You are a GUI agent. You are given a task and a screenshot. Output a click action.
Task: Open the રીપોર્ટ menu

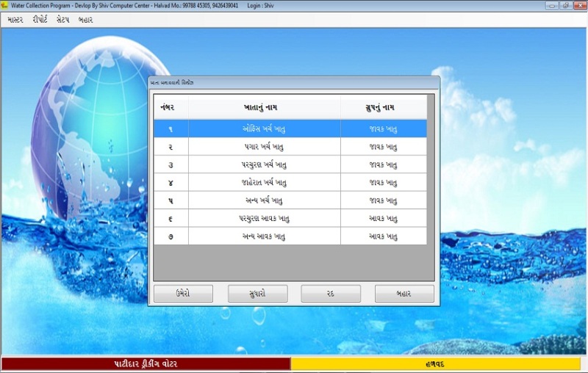[40, 20]
